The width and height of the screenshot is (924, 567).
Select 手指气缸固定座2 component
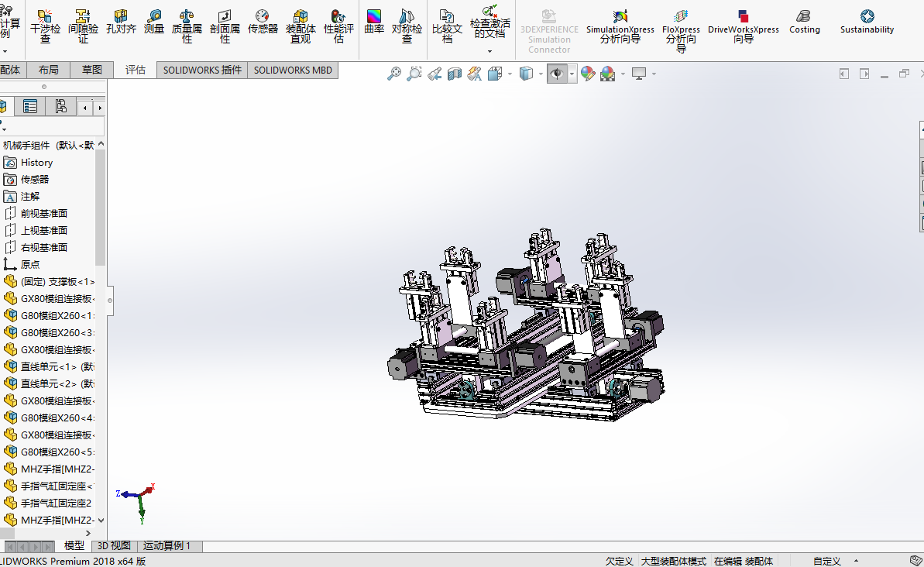56,503
